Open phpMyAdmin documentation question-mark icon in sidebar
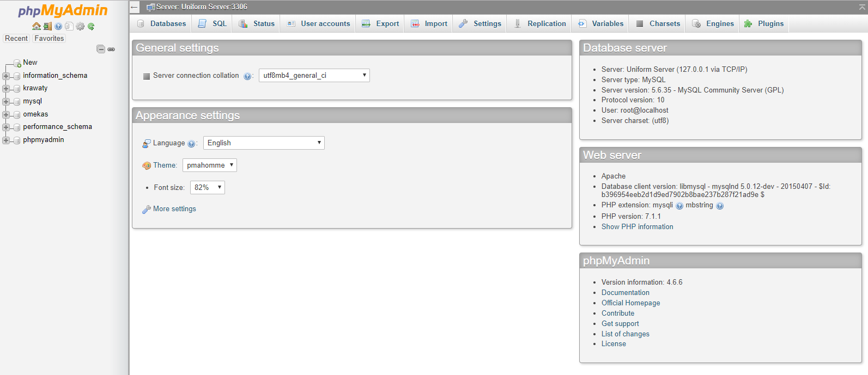The image size is (868, 375). 58,26
